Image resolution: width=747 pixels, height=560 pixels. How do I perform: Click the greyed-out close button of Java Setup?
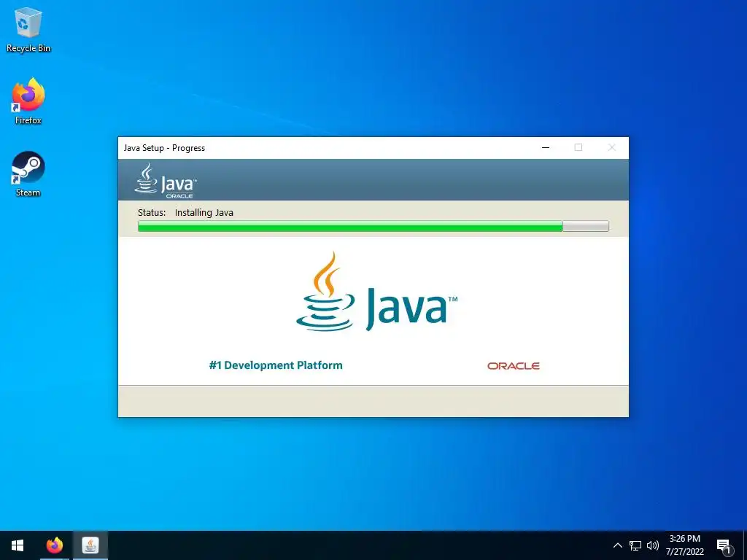612,147
